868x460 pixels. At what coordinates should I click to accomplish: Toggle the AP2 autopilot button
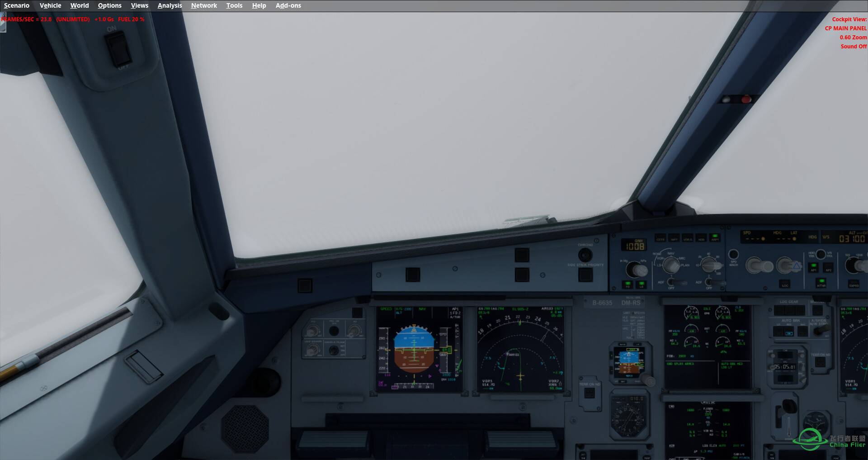pos(828,267)
